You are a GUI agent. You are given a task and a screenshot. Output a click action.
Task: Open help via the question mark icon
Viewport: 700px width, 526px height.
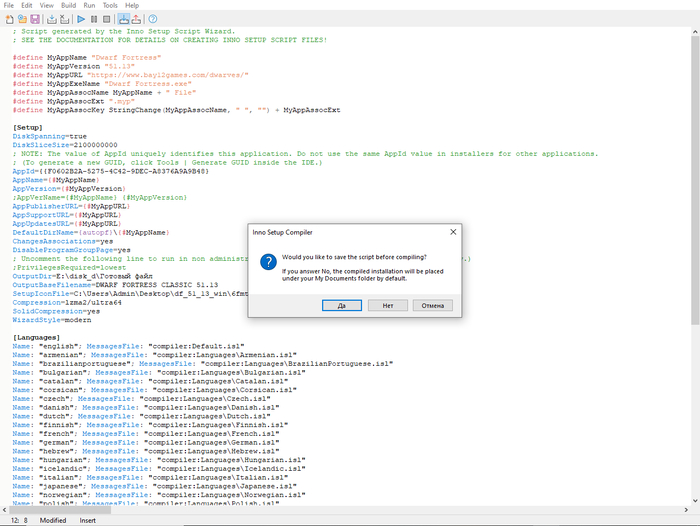[x=153, y=19]
